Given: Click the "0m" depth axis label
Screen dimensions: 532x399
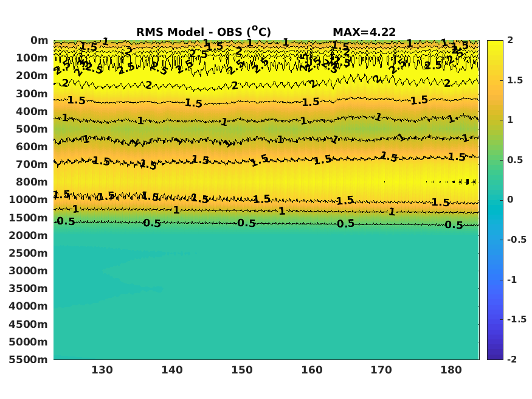Looking at the screenshot, I should (40, 40).
